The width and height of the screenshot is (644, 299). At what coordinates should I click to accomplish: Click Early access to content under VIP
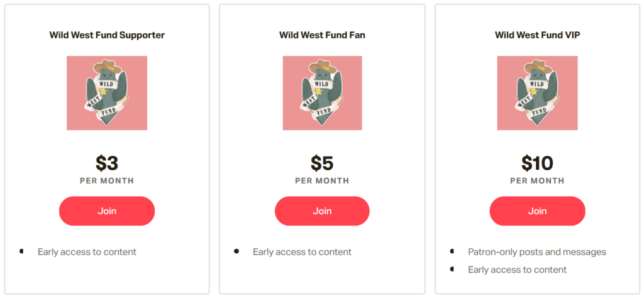coord(518,270)
